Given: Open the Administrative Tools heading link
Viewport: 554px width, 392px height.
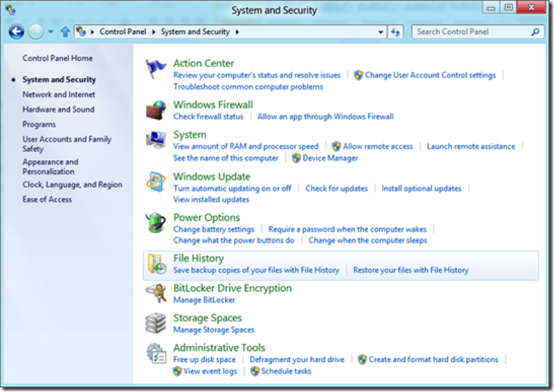Looking at the screenshot, I should 219,348.
